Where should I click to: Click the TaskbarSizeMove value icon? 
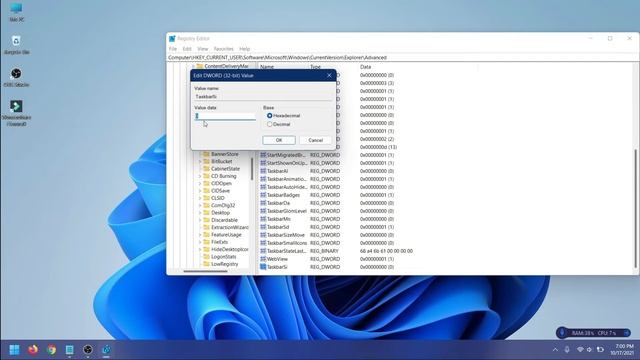tap(263, 235)
